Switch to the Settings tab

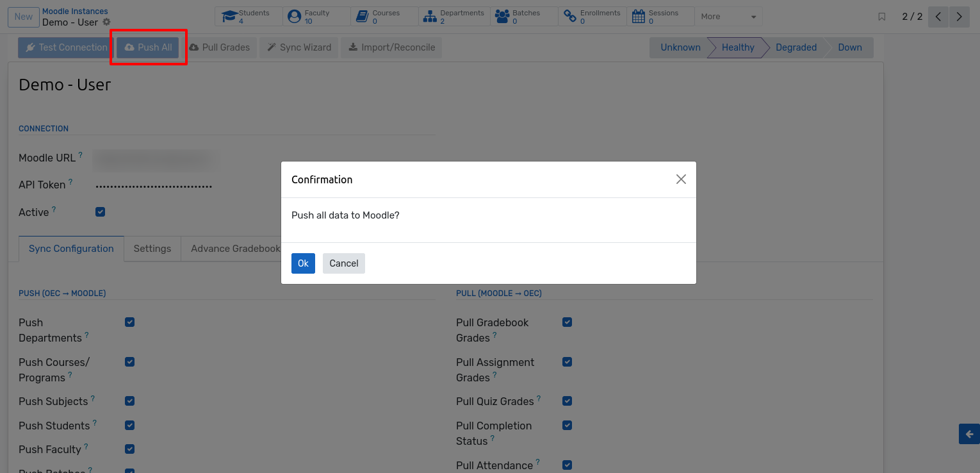(152, 249)
